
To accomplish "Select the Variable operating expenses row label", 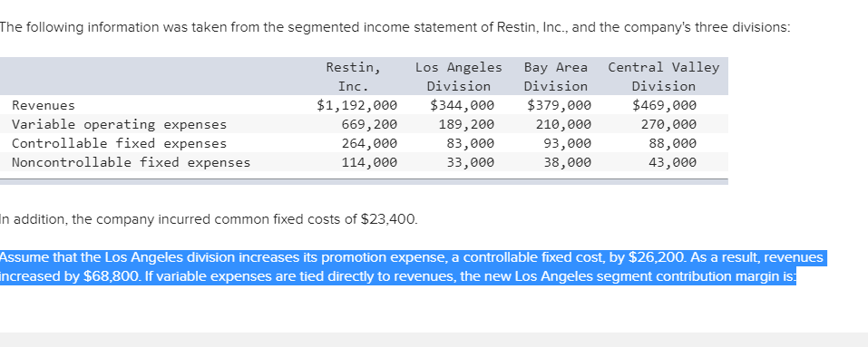I will (x=120, y=124).
